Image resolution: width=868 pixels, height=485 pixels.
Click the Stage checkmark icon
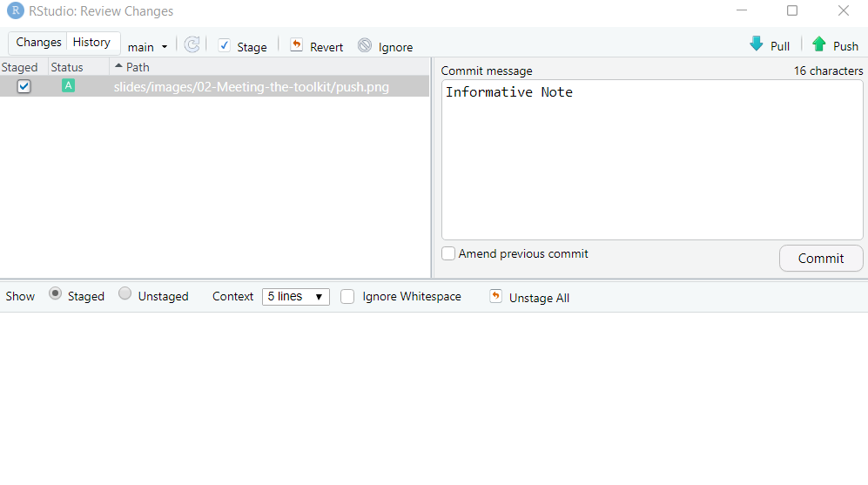pos(225,45)
